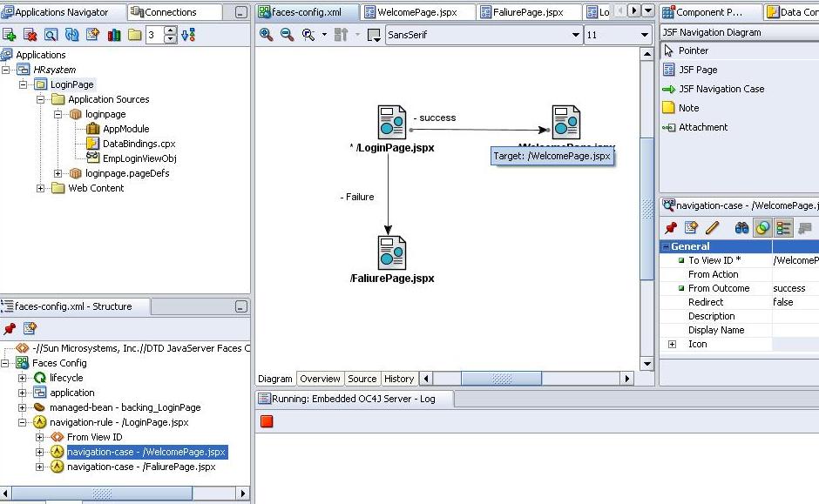Toggle the categories view button in Property Inspector
The image size is (819, 504).
tap(783, 228)
